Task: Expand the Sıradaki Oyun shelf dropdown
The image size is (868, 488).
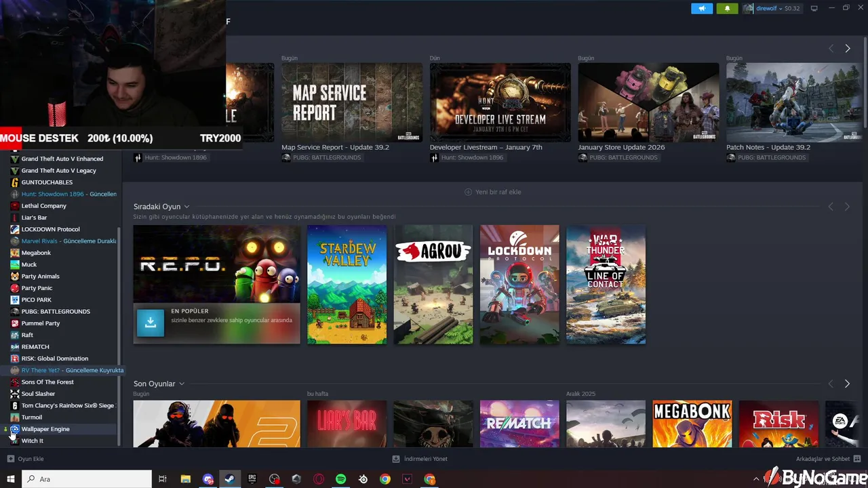Action: coord(186,207)
